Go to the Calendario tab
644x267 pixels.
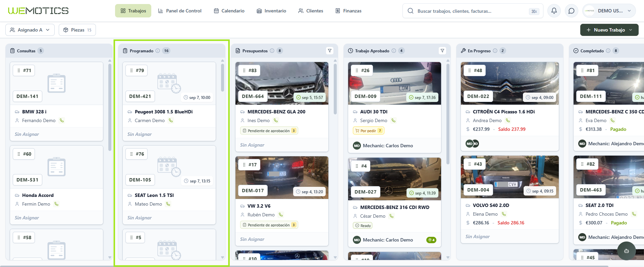(229, 11)
